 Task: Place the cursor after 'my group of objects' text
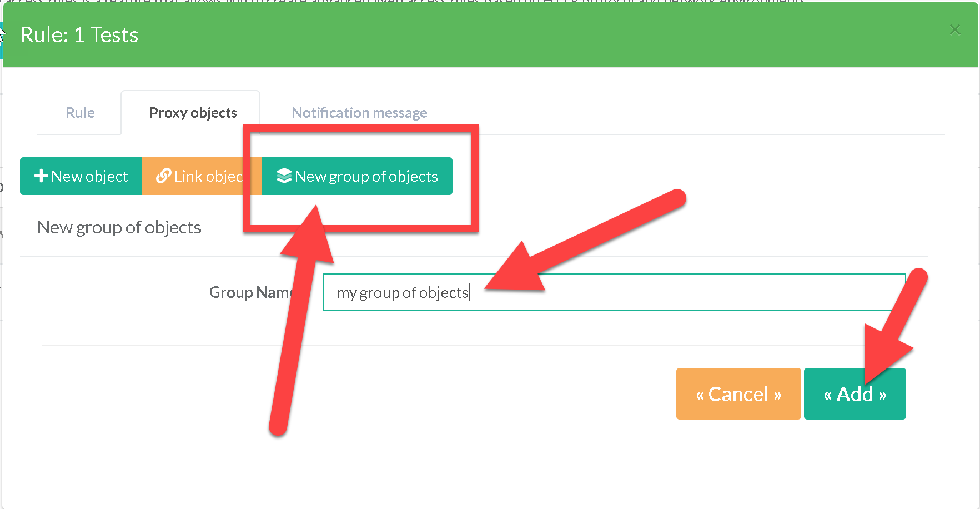click(470, 293)
